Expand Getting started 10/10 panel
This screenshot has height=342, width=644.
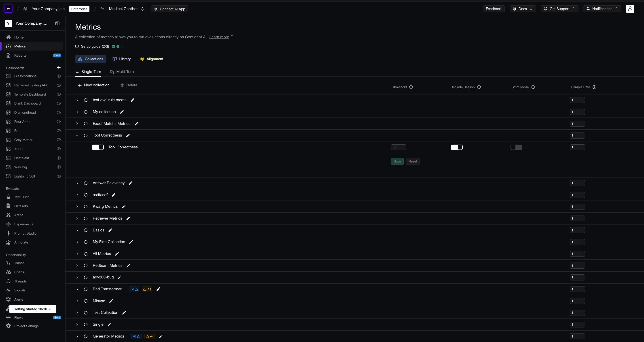[x=32, y=309]
